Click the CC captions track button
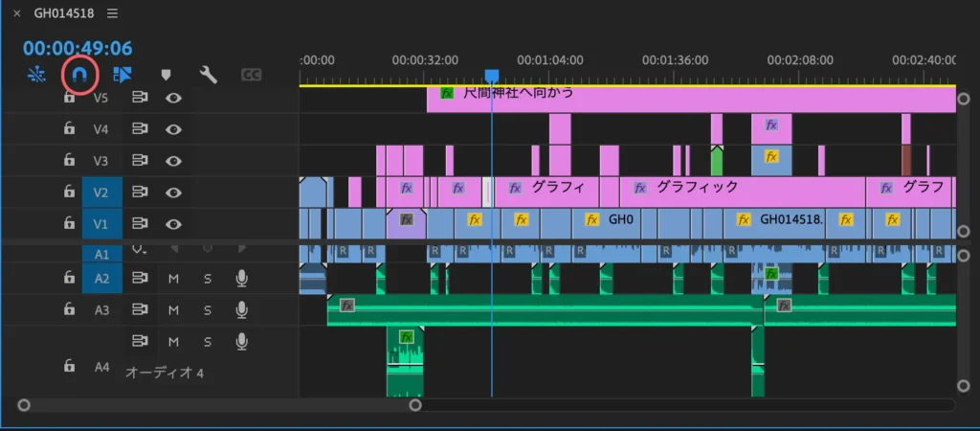 coord(251,74)
